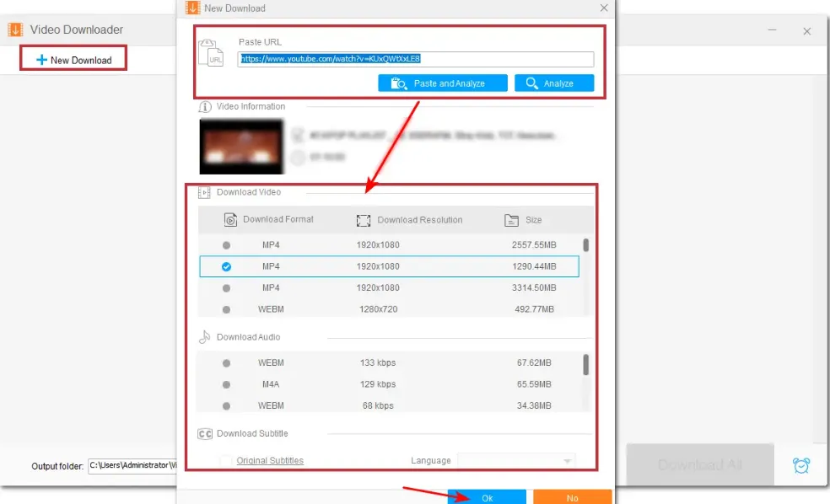Click the video thumbnail preview
This screenshot has width=830, height=504.
[x=240, y=144]
